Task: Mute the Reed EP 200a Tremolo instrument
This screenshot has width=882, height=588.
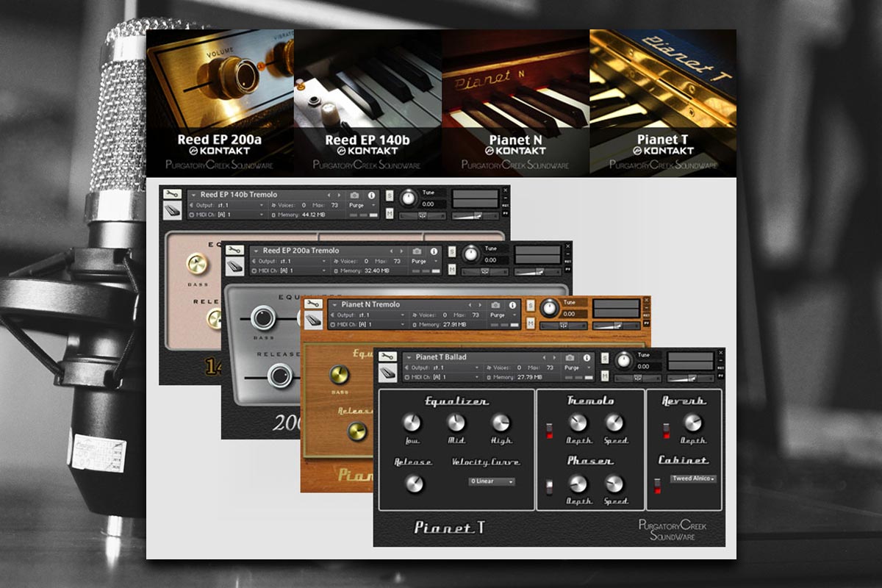Action: (x=452, y=269)
